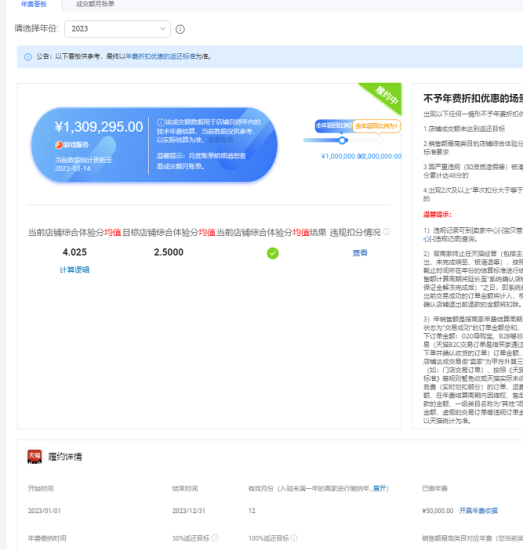Click the info icon beside the year selector

pyautogui.click(x=180, y=29)
